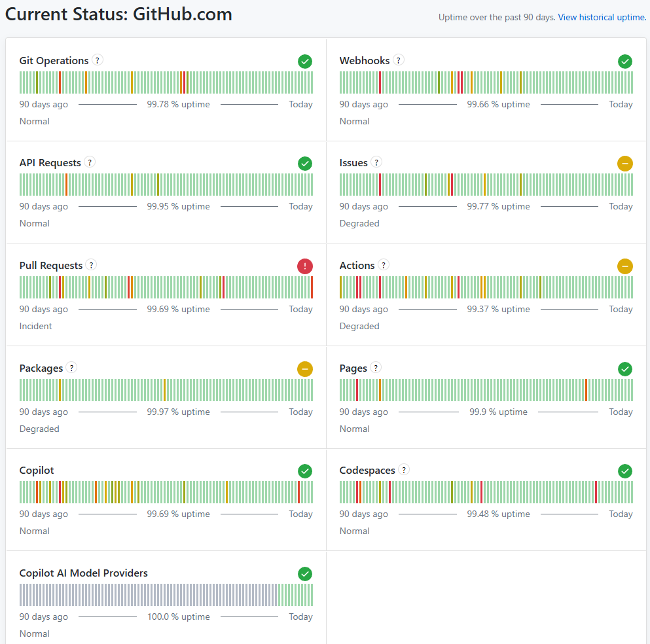Image resolution: width=650 pixels, height=644 pixels.
Task: Click the 99.66 % uptime text
Action: click(498, 105)
